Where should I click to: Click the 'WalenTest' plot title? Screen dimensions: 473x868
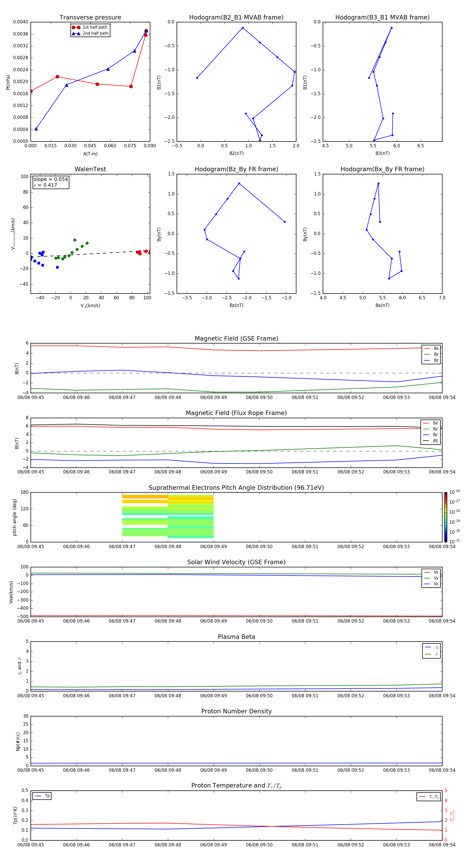pyautogui.click(x=90, y=169)
